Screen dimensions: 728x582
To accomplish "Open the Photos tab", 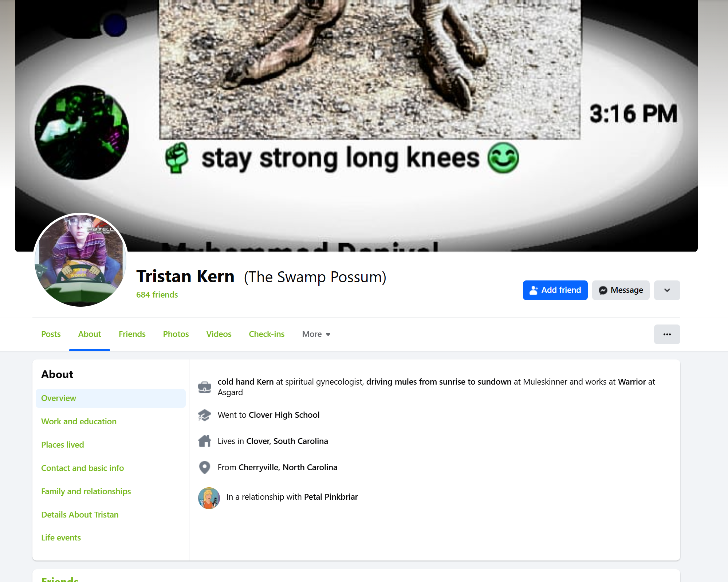I will click(x=176, y=334).
